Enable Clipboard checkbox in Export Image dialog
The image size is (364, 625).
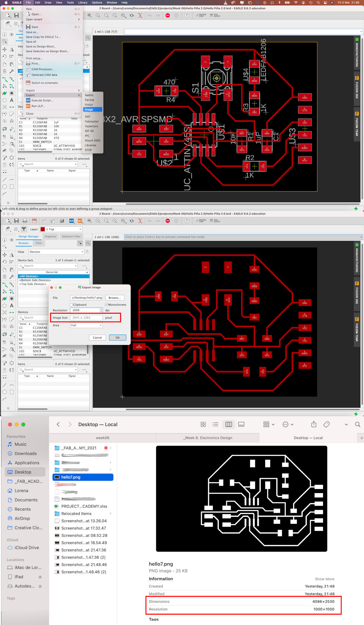pyautogui.click(x=71, y=305)
